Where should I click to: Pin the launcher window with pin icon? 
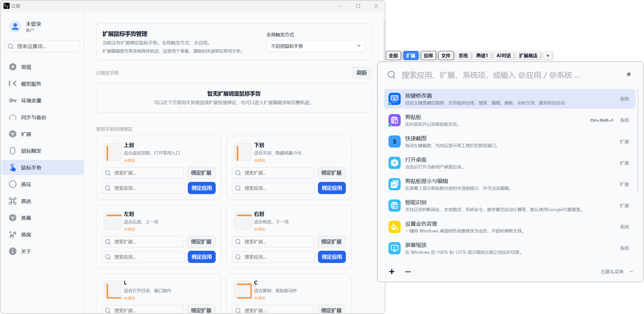point(629,74)
